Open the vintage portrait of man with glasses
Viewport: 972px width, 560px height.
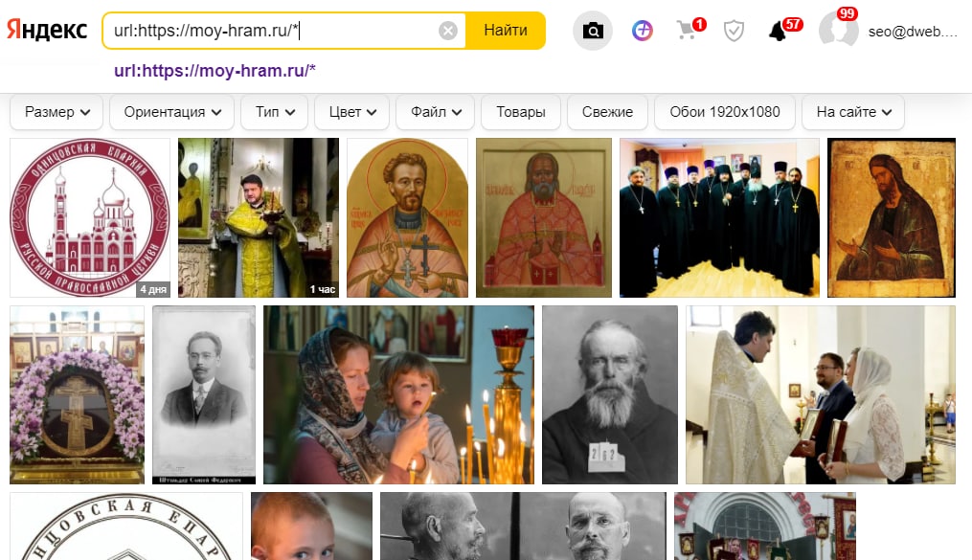204,394
